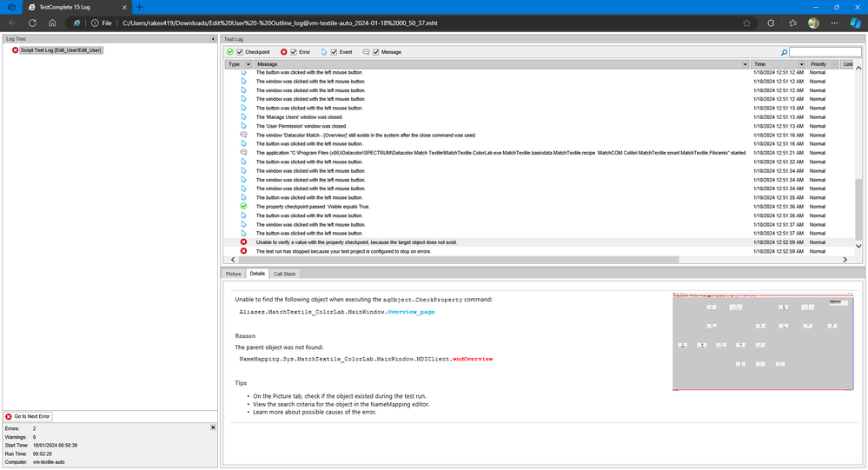Click error icon on 'Unable to verify' row

click(243, 242)
